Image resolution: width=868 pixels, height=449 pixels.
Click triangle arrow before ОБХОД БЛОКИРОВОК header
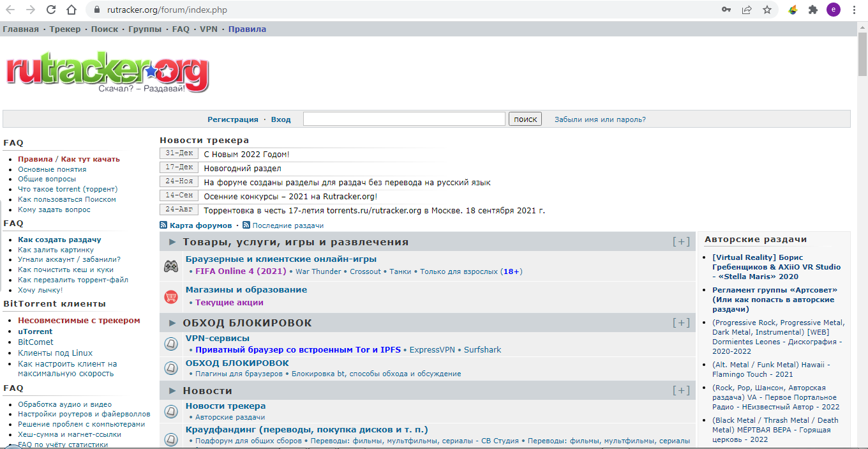click(x=172, y=323)
